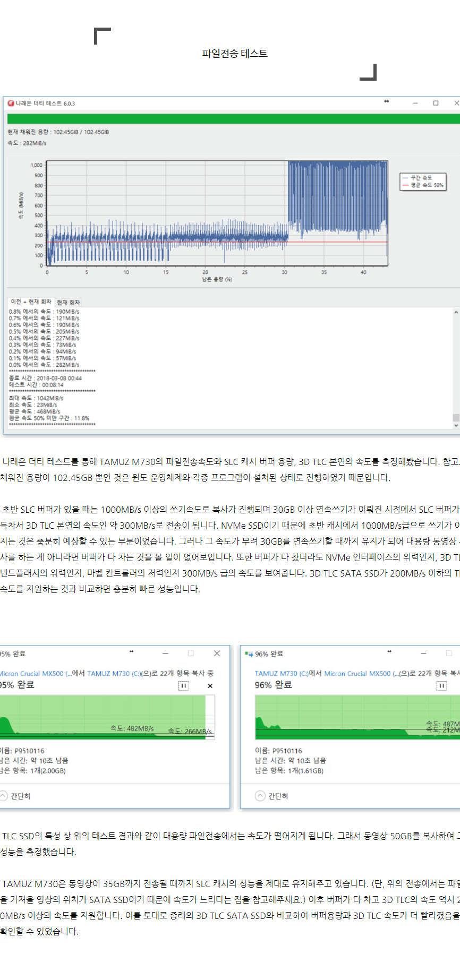460x980 pixels.
Task: Click the Naraeon Dirty Test app icon
Action: pyautogui.click(x=11, y=104)
